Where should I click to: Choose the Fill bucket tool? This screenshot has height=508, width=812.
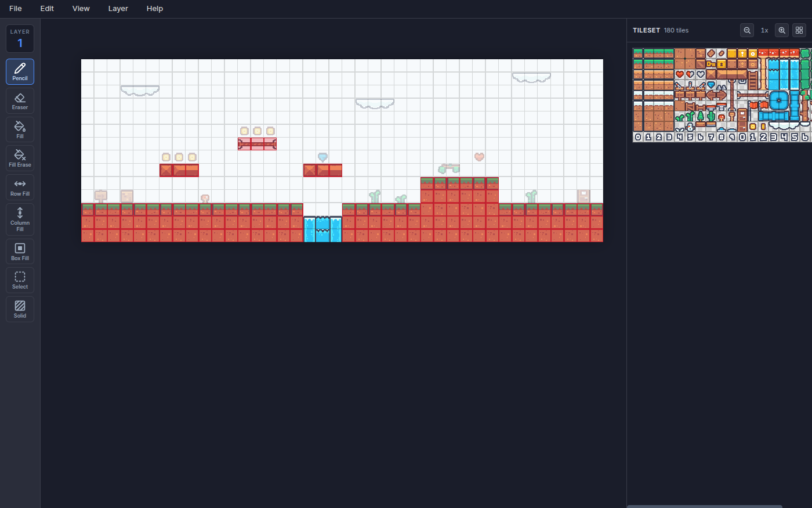point(20,129)
